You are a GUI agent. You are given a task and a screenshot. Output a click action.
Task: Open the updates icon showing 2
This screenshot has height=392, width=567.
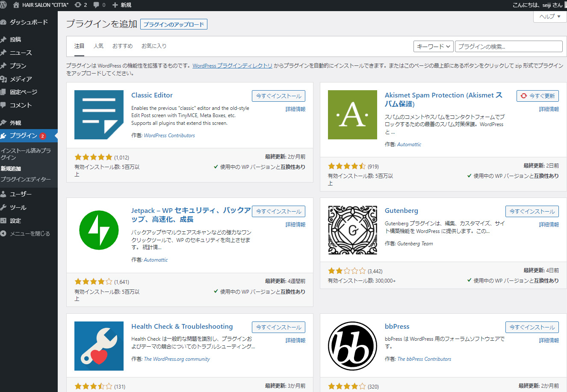click(x=80, y=5)
